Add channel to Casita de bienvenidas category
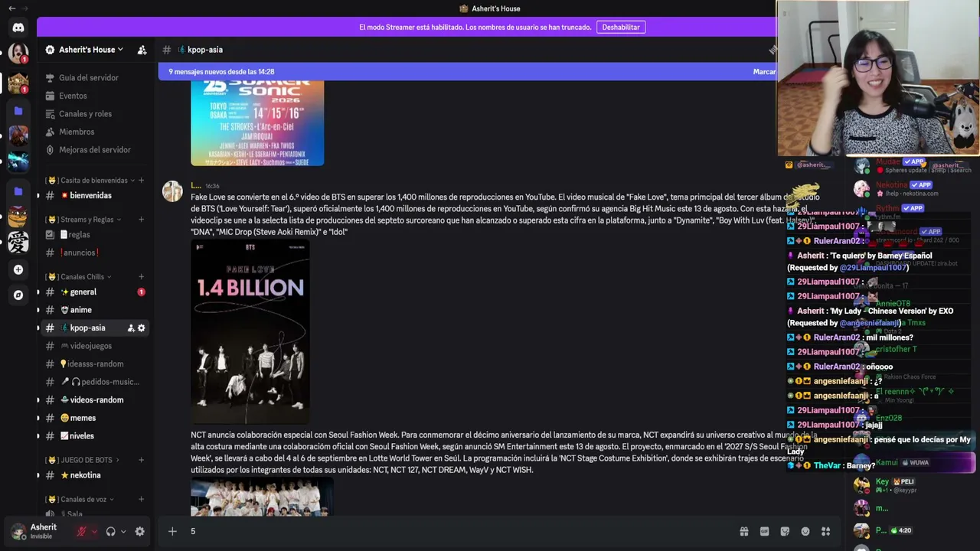The height and width of the screenshot is (551, 980). click(142, 181)
